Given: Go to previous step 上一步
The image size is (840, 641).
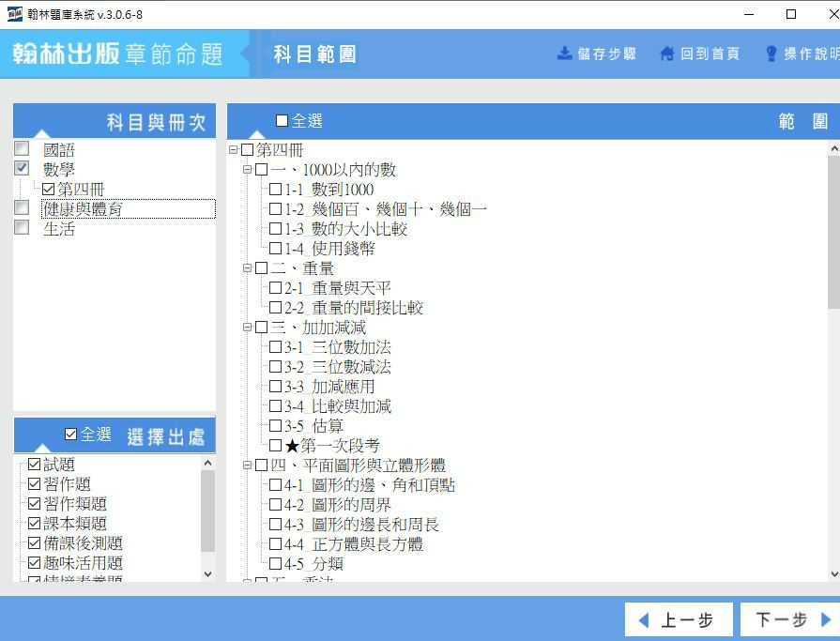Looking at the screenshot, I should [x=679, y=620].
